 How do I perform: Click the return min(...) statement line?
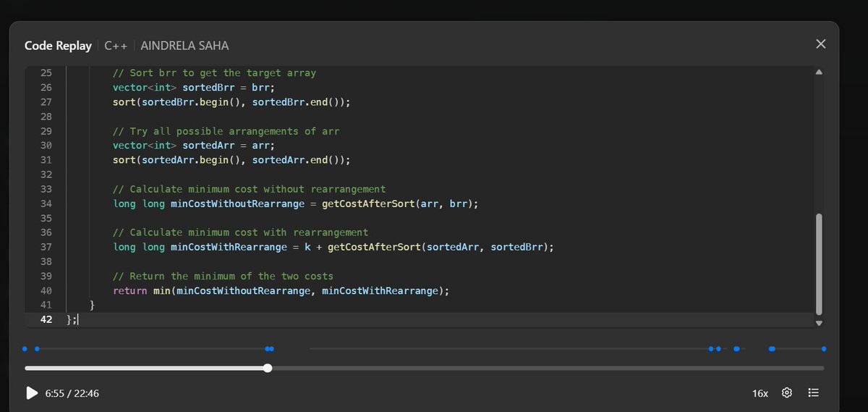281,290
